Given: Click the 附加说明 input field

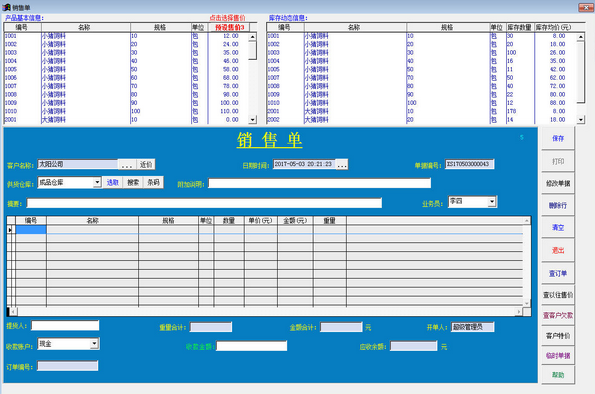Looking at the screenshot, I should (x=320, y=184).
